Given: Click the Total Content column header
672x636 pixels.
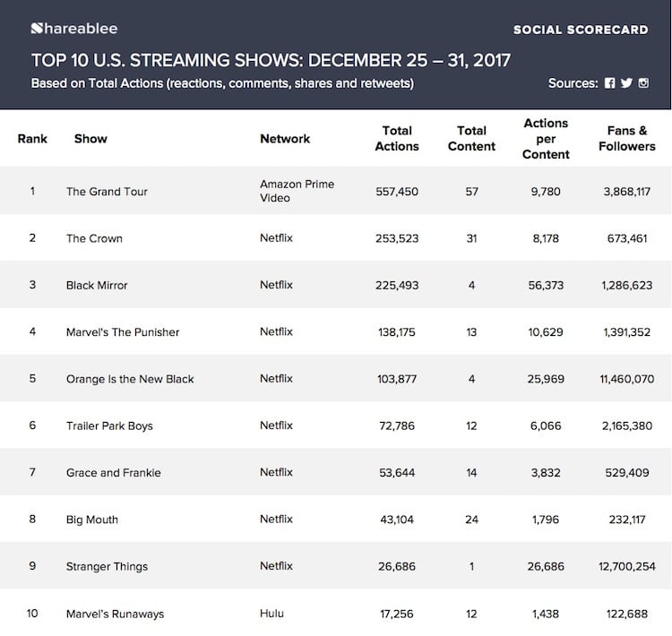Looking at the screenshot, I should [471, 139].
